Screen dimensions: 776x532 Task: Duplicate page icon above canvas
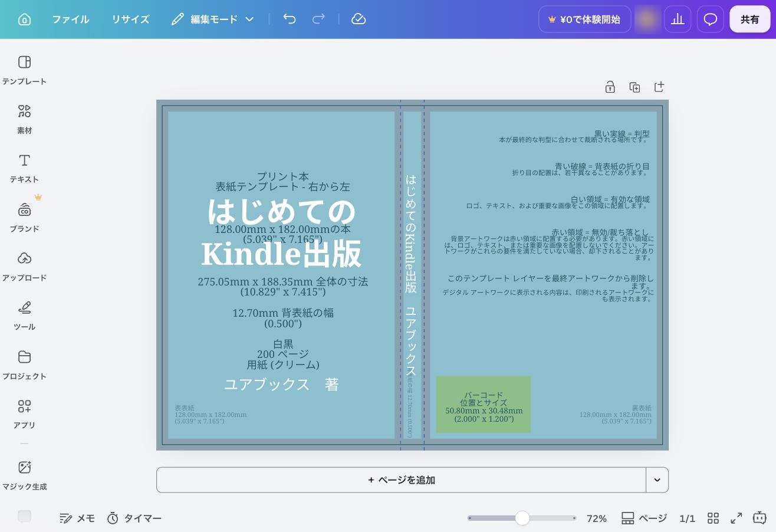(635, 87)
